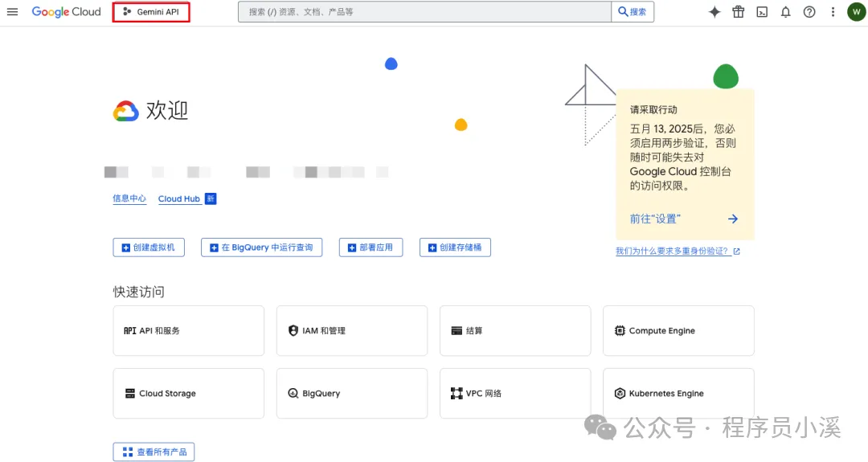Click the plus icon in 创建存储桶
The image size is (868, 462).
432,248
